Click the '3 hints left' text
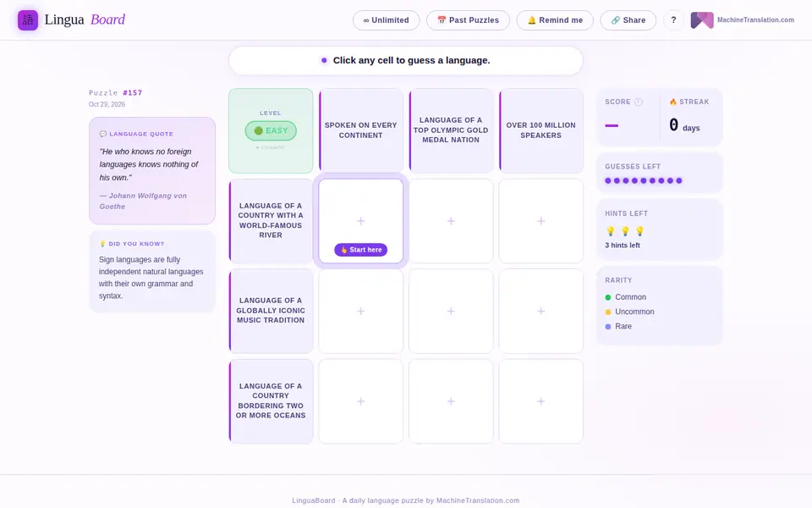 coord(623,246)
